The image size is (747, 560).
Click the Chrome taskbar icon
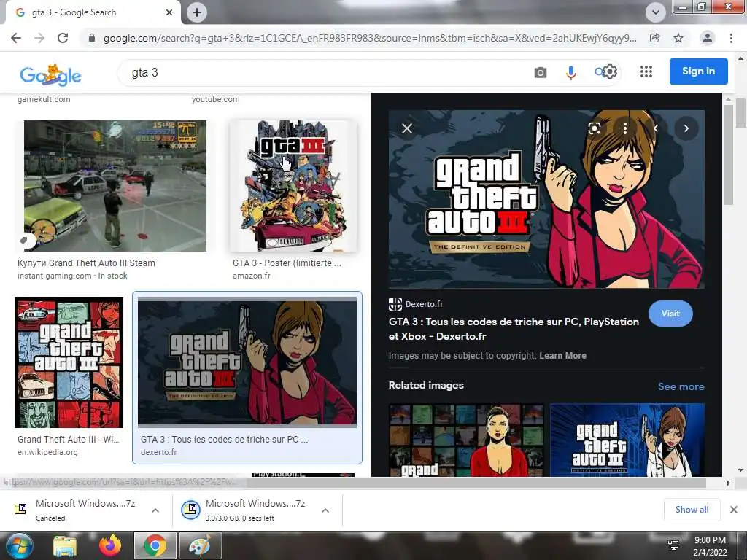[155, 545]
